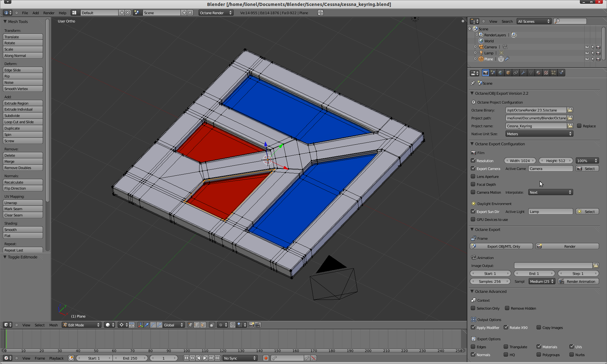Click the Samples 256 slider field

[490, 281]
